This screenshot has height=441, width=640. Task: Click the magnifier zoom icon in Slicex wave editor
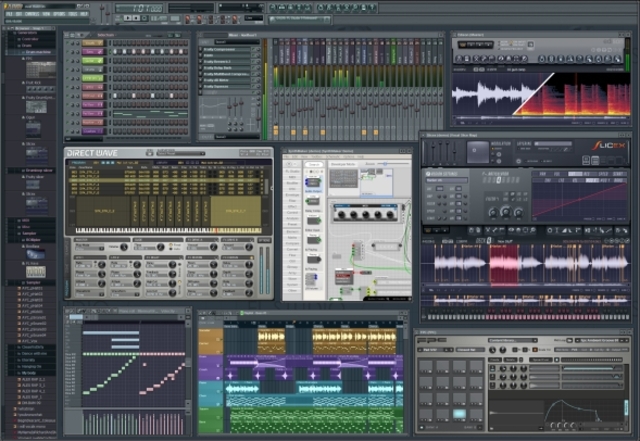coord(533,231)
